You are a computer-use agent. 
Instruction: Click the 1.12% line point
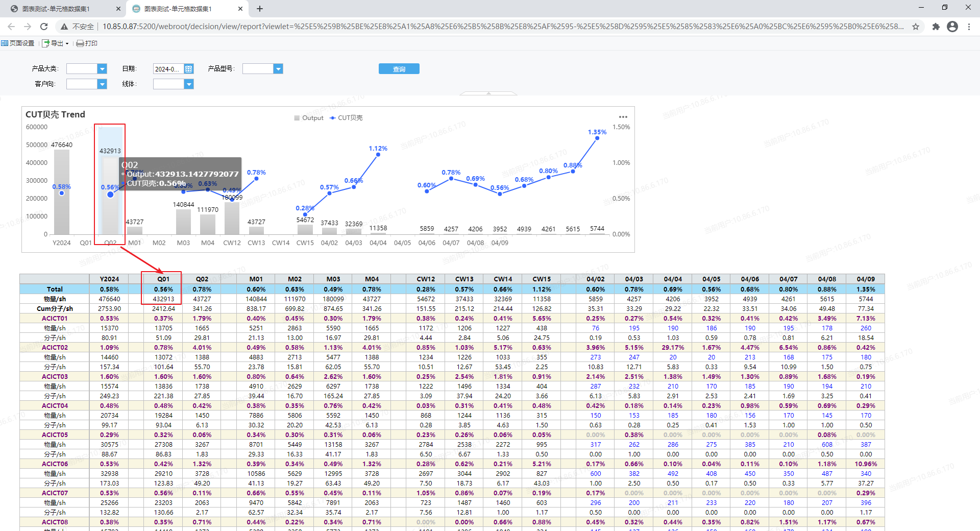point(378,154)
